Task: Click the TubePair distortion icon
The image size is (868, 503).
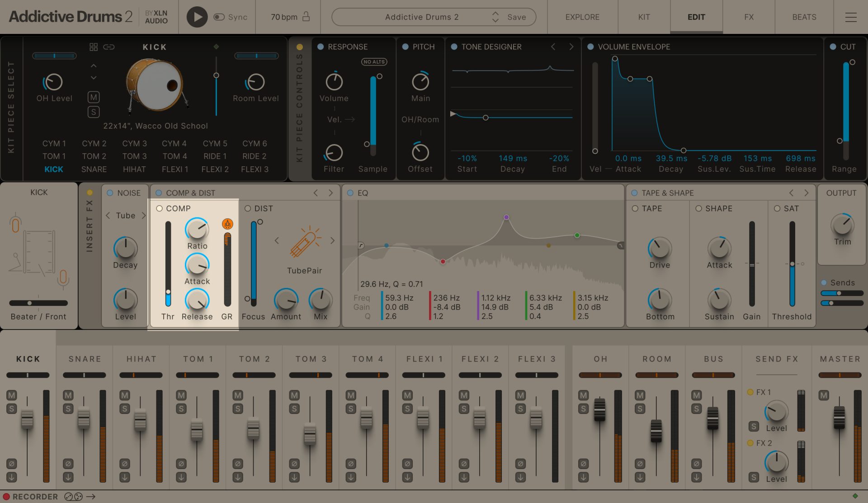Action: [305, 242]
